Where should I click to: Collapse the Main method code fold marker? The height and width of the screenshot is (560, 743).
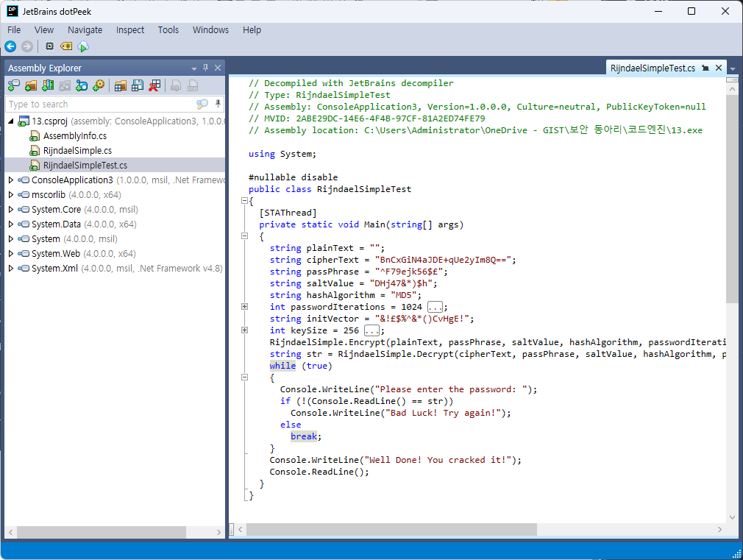pos(244,235)
